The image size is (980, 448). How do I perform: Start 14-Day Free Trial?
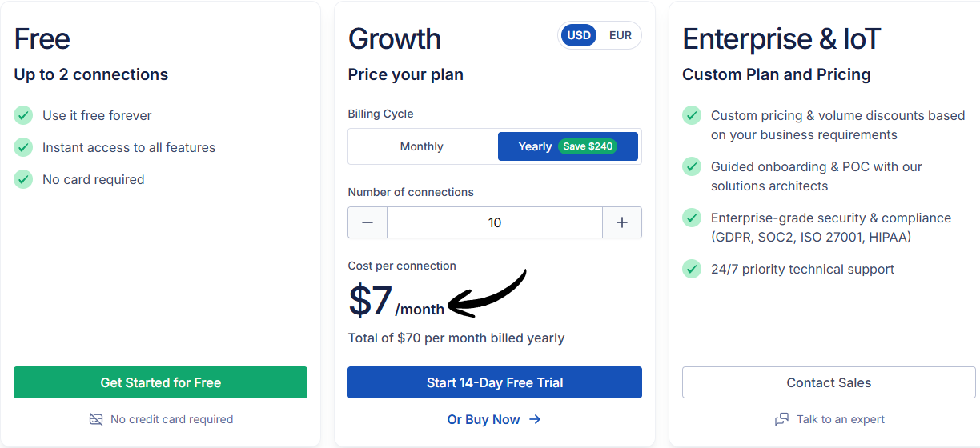[495, 382]
